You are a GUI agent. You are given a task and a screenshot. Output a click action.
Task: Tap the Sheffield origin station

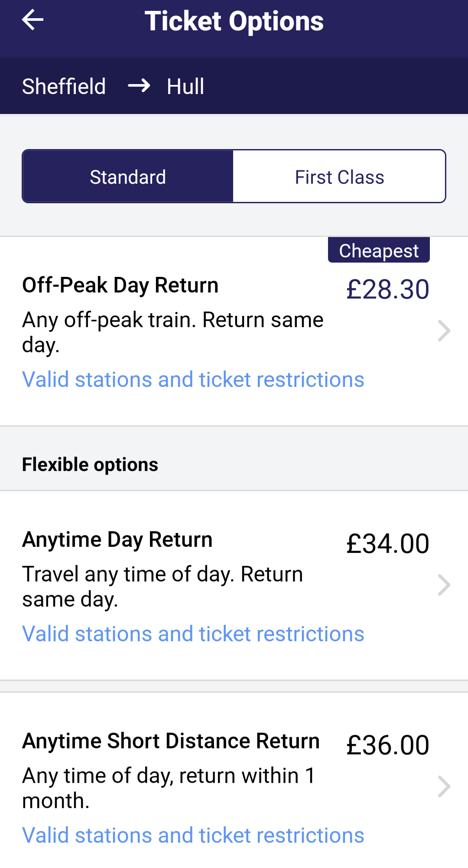click(64, 86)
